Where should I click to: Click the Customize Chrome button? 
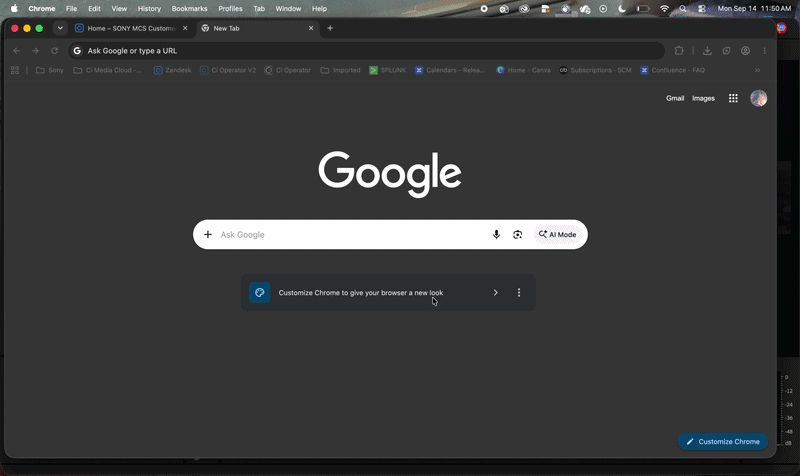pos(723,442)
